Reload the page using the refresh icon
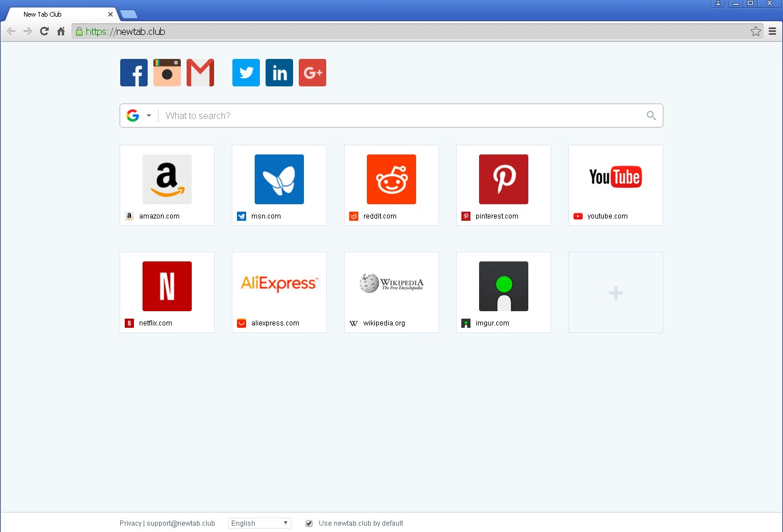Screen dimensions: 783x532 (x=44, y=31)
